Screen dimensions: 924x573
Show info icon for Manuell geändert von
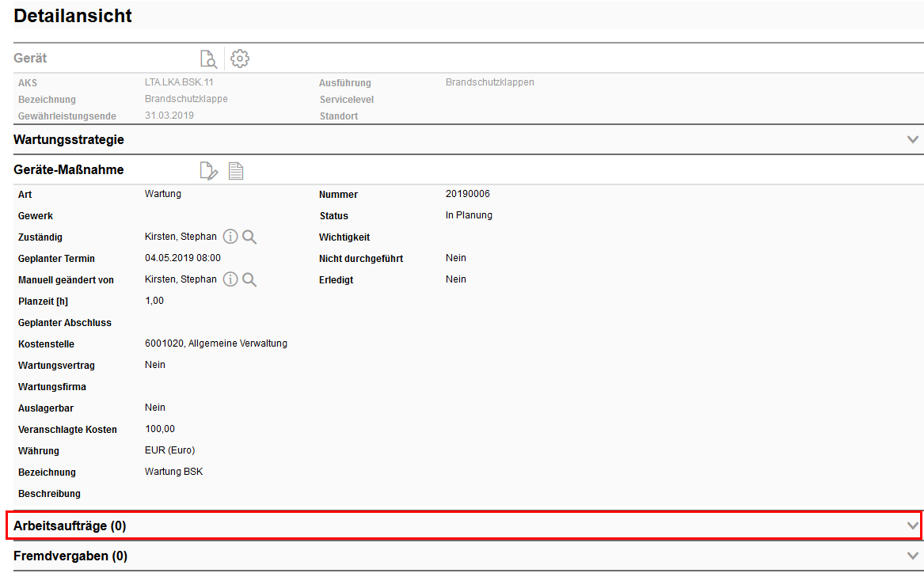pos(230,279)
